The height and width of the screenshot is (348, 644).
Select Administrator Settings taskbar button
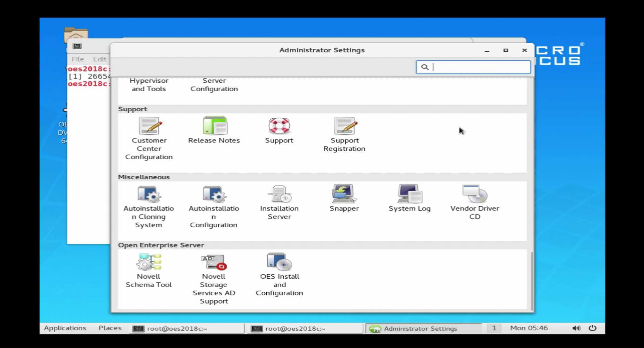tap(423, 329)
